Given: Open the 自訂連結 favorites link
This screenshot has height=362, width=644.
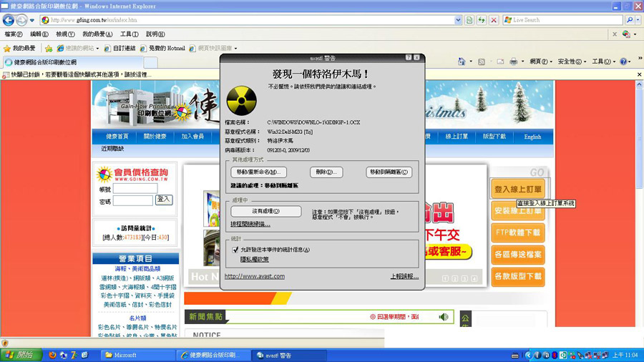Looking at the screenshot, I should (x=120, y=49).
